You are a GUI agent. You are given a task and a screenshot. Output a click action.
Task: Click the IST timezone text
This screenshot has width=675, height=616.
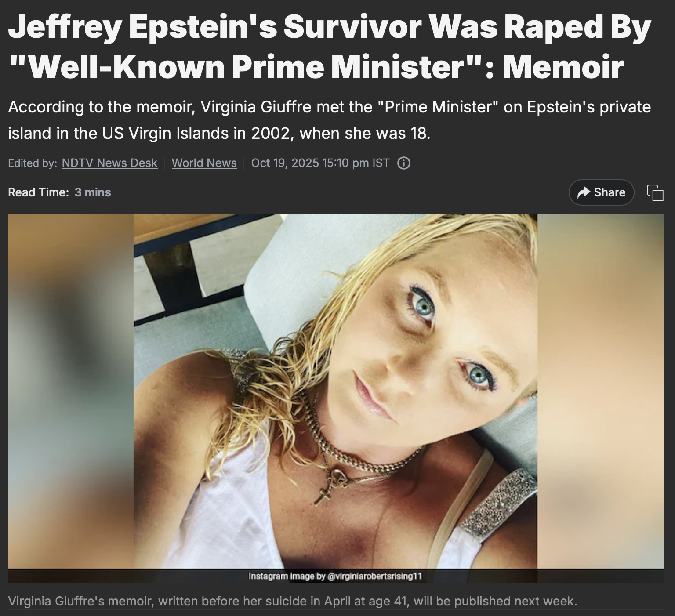381,163
